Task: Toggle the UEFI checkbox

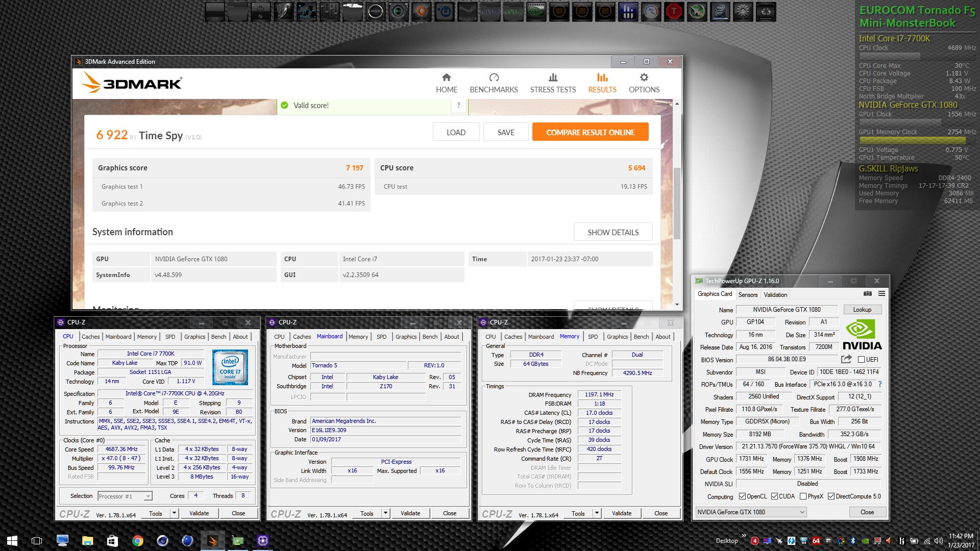Action: [x=862, y=360]
